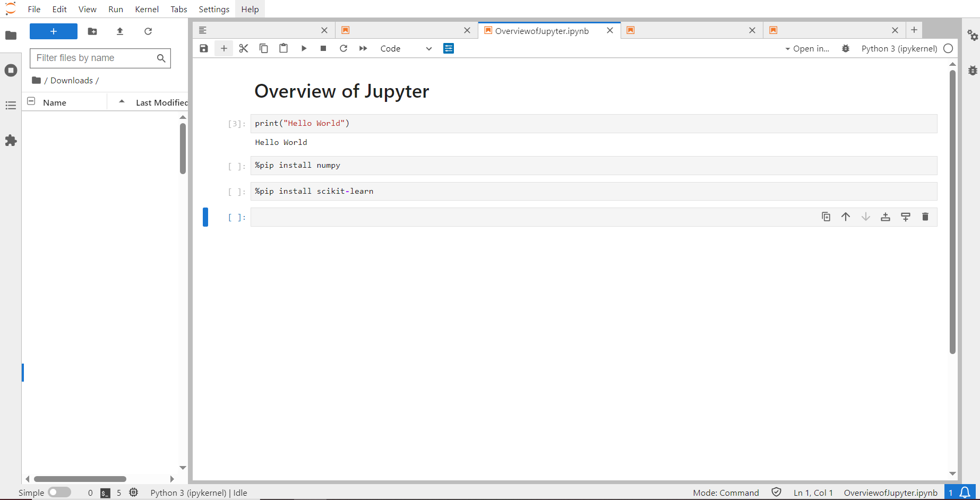Toggle the Simple interface mode switch
The image size is (980, 500).
point(59,493)
